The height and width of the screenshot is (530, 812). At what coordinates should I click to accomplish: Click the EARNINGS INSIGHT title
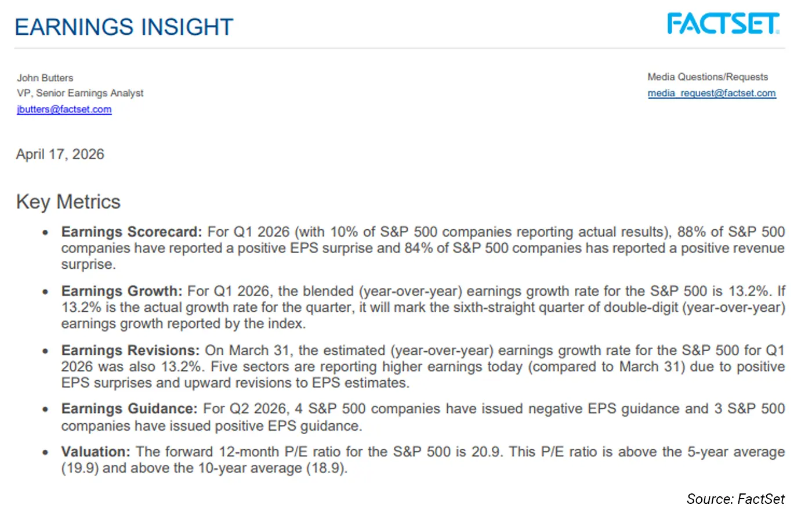pos(124,27)
